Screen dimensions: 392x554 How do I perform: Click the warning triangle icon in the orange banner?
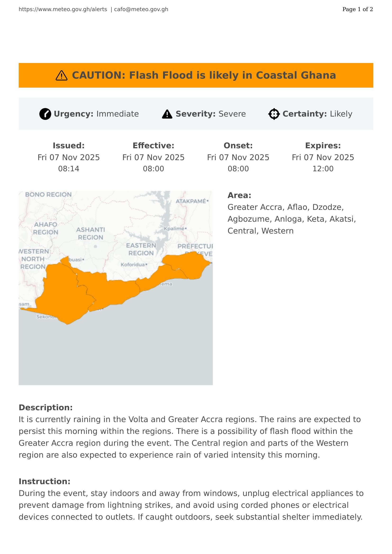[62, 76]
